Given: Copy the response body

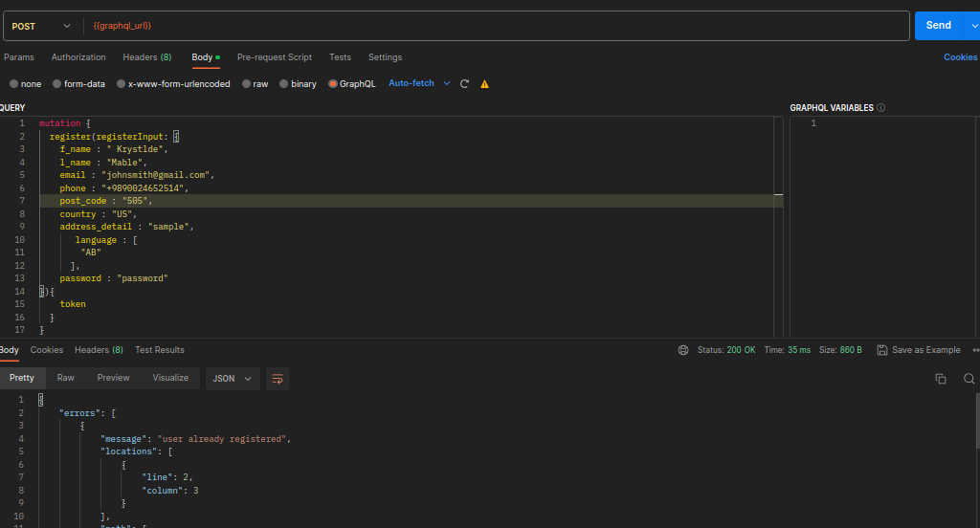Looking at the screenshot, I should pos(941,379).
